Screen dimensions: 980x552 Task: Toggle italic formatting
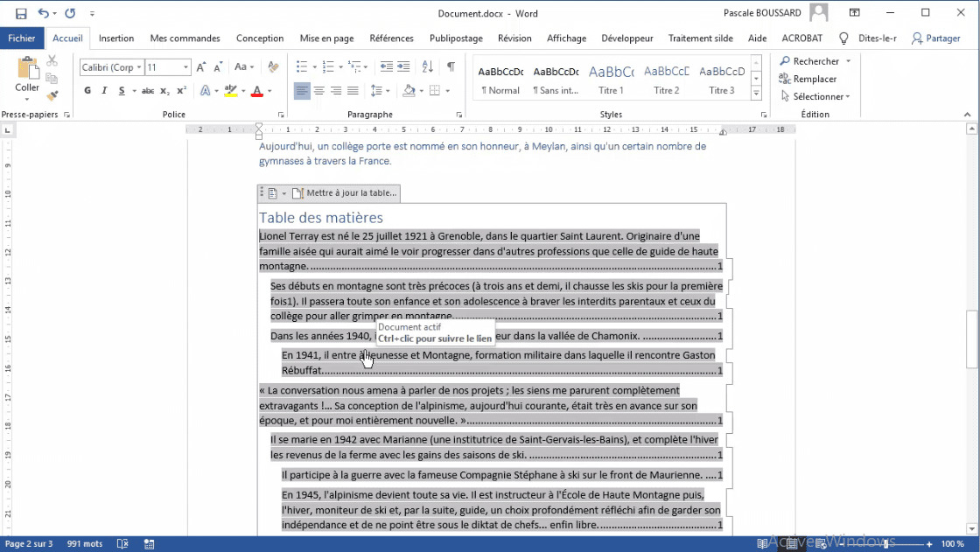(x=104, y=91)
